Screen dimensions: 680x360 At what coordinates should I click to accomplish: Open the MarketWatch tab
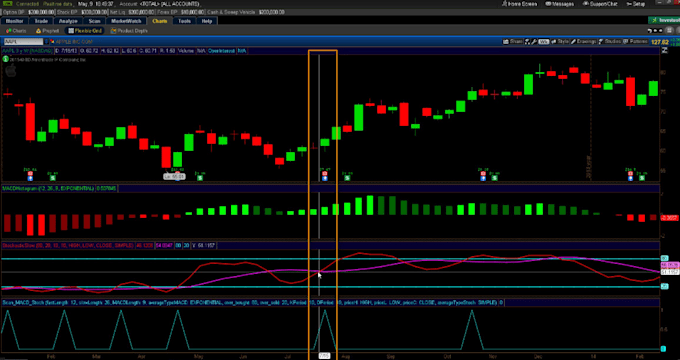pos(126,21)
